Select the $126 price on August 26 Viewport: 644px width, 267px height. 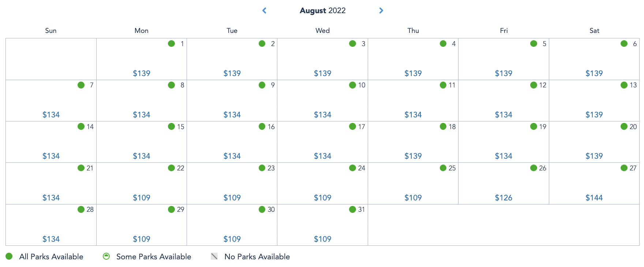(503, 198)
